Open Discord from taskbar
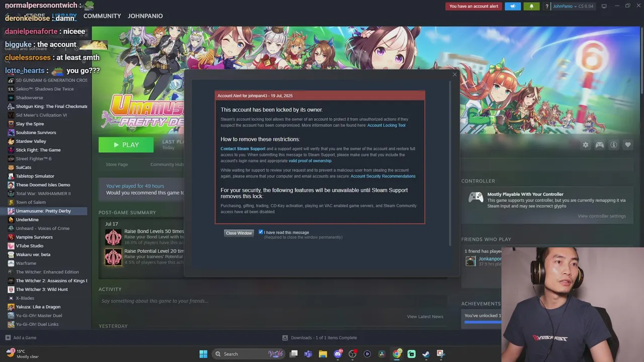 coord(338,354)
